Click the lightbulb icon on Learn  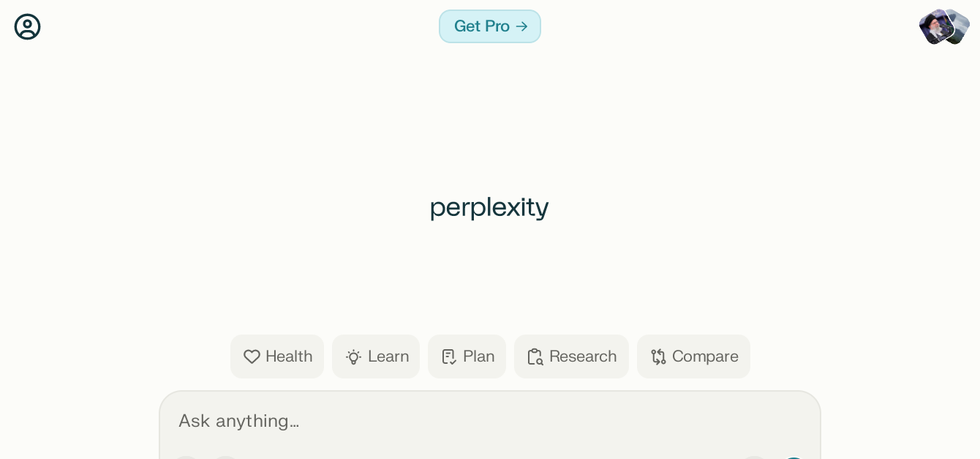point(353,357)
